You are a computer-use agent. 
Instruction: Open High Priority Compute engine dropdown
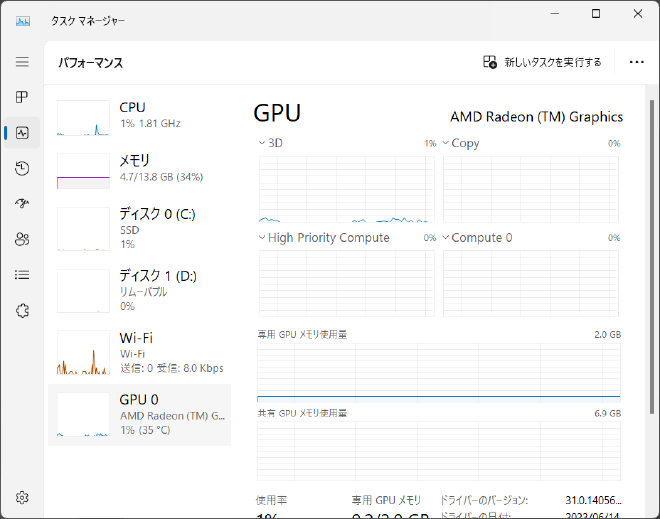click(x=324, y=238)
